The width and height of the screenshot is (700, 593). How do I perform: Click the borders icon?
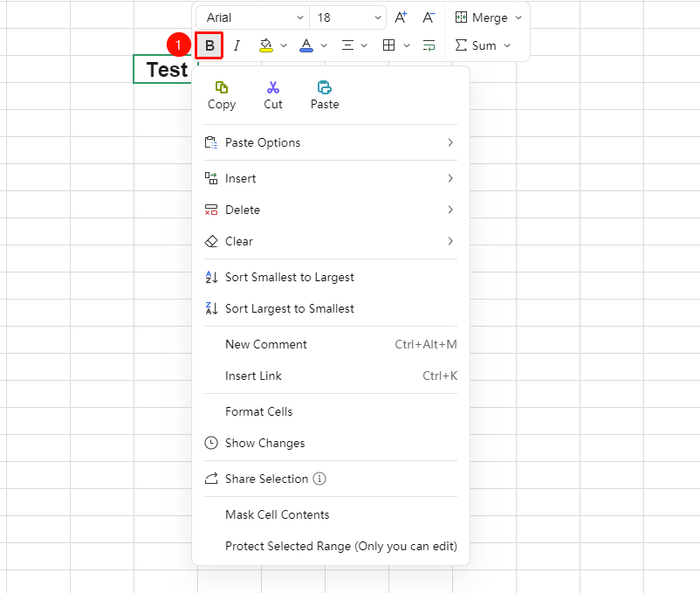[x=388, y=45]
